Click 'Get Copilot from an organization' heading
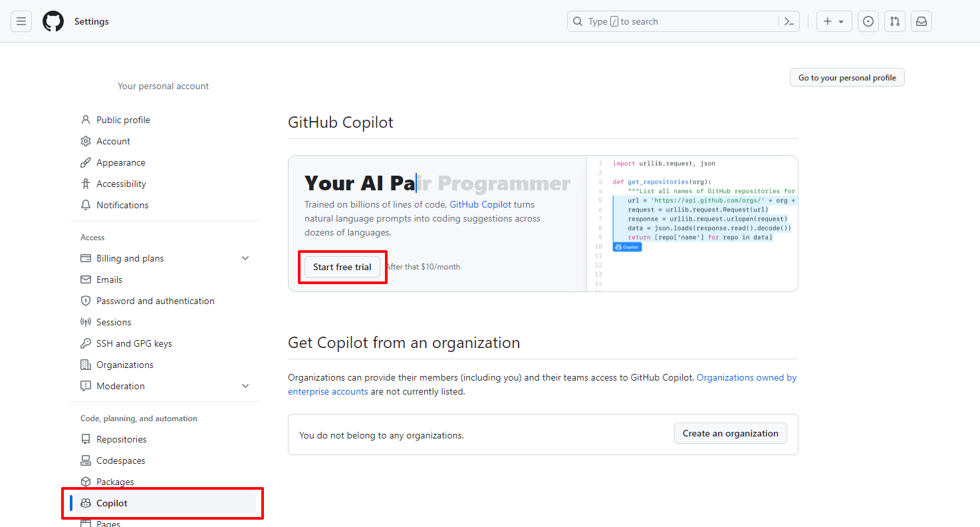The width and height of the screenshot is (980, 527). 404,343
